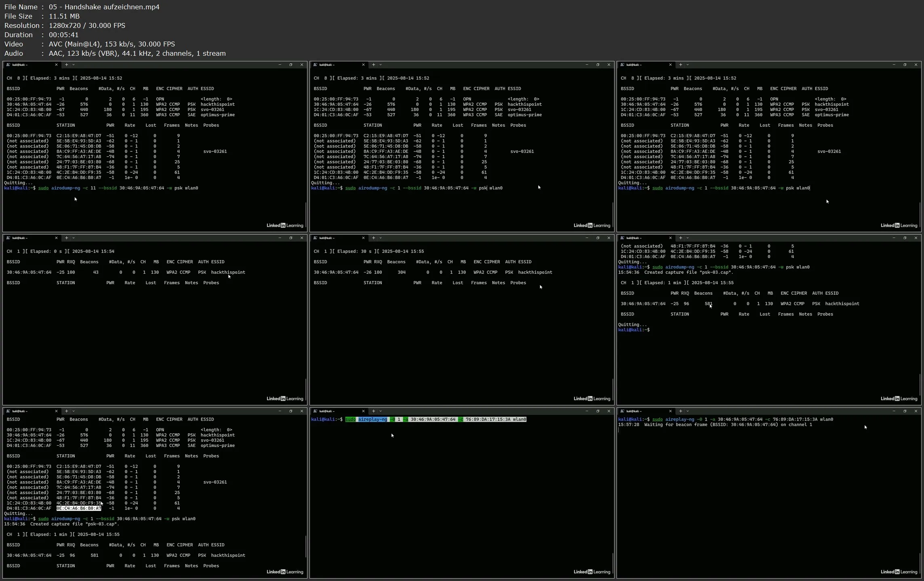This screenshot has width=924, height=581.
Task: Open a new tab in the top-right terminal
Action: pos(681,65)
